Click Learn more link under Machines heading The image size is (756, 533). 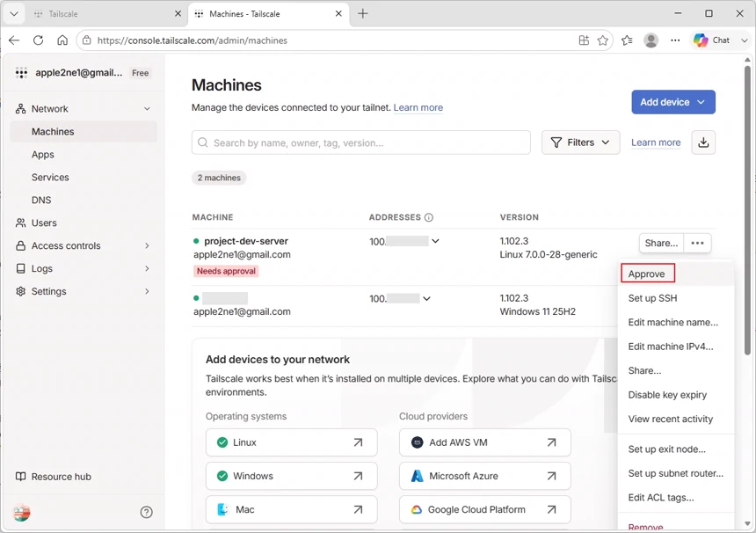pos(418,107)
